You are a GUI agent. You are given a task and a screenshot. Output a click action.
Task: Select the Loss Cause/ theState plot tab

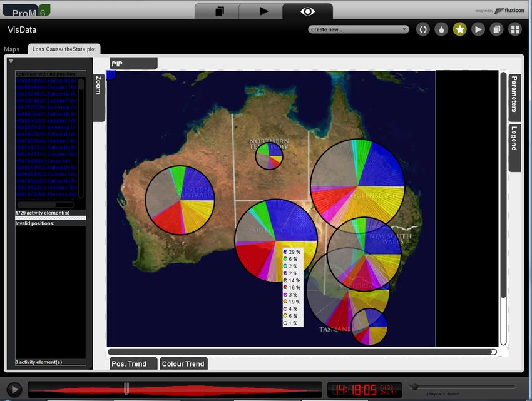(x=64, y=49)
